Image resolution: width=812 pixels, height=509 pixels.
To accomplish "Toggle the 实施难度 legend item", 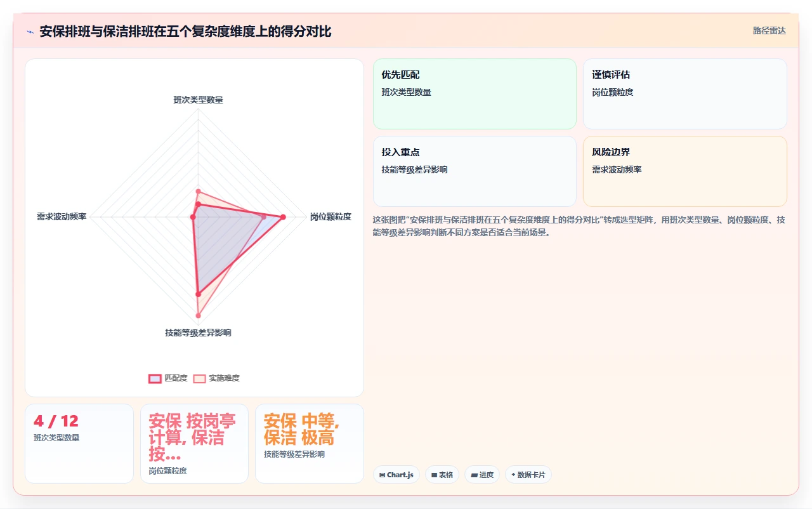I will point(216,378).
